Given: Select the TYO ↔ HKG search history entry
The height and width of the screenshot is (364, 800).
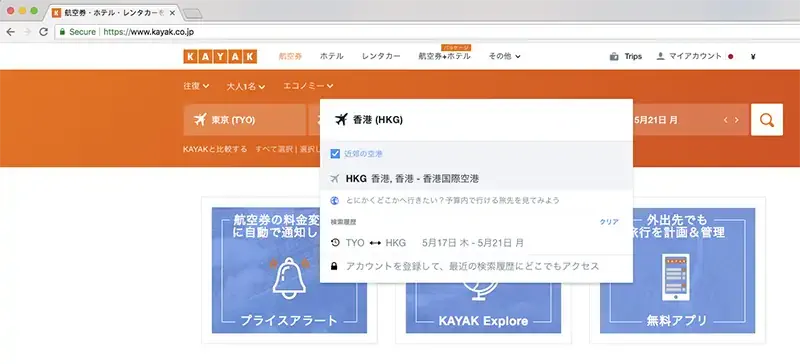Looking at the screenshot, I should pyautogui.click(x=476, y=243).
